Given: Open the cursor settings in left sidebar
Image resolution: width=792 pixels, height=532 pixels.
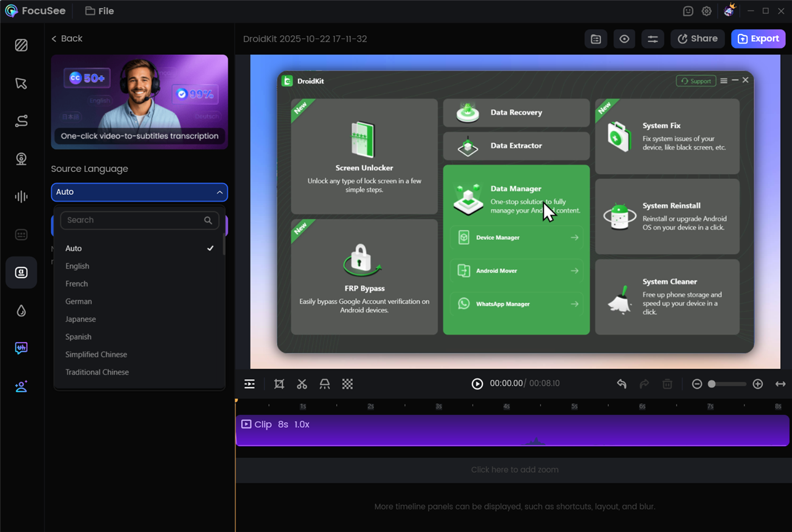Looking at the screenshot, I should (22, 83).
